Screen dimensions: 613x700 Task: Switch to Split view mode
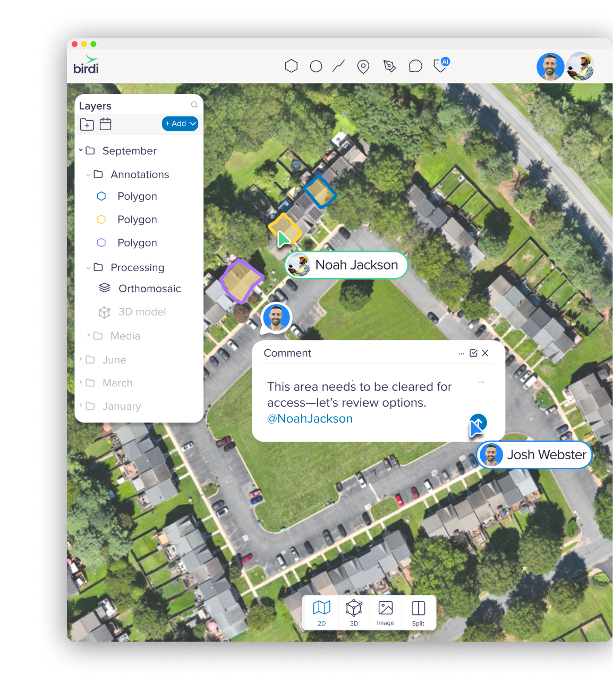(x=418, y=612)
